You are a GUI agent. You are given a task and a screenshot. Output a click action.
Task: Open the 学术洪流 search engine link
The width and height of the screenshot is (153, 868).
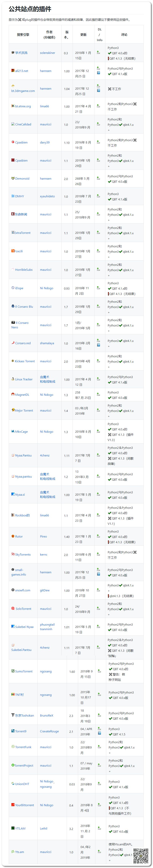(21, 53)
